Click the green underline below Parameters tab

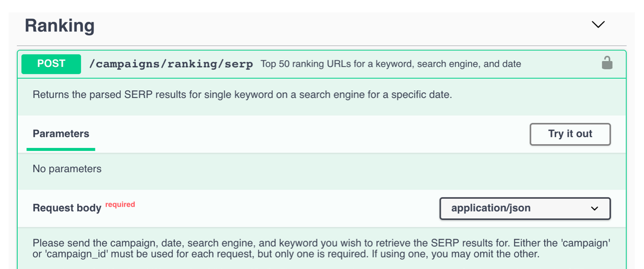pos(61,149)
